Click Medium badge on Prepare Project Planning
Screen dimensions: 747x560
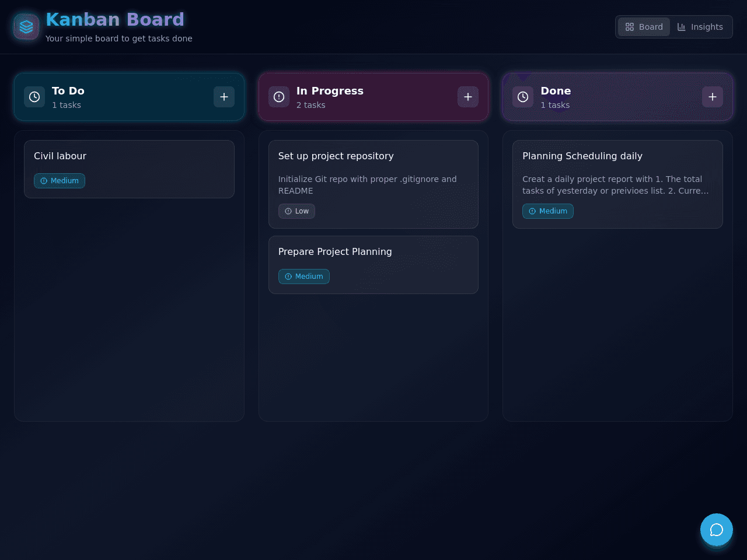(304, 276)
